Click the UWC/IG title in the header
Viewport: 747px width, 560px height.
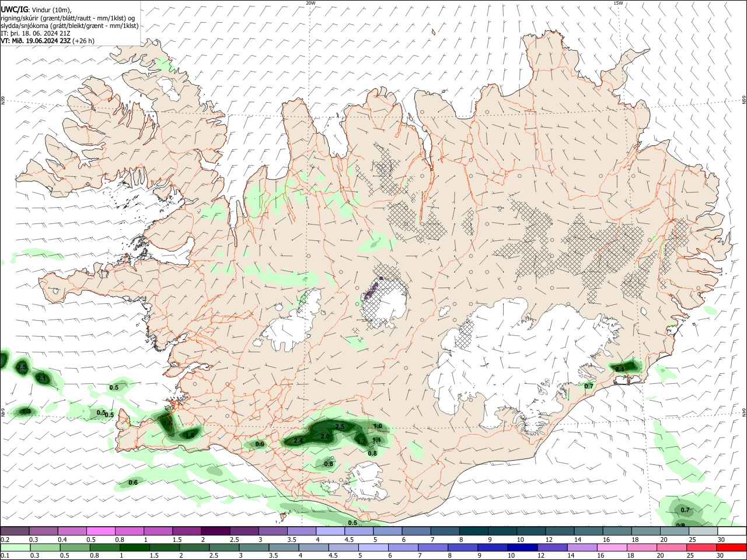coord(14,9)
